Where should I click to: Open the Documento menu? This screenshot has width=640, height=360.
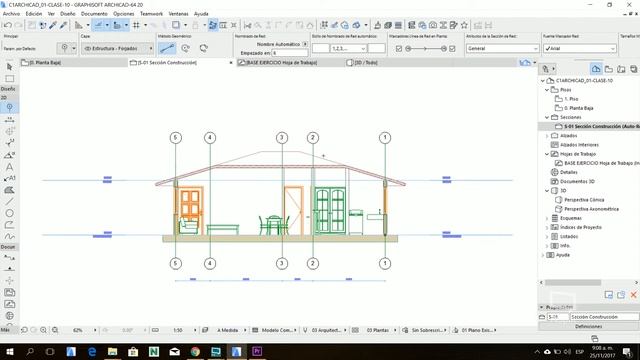pos(94,14)
